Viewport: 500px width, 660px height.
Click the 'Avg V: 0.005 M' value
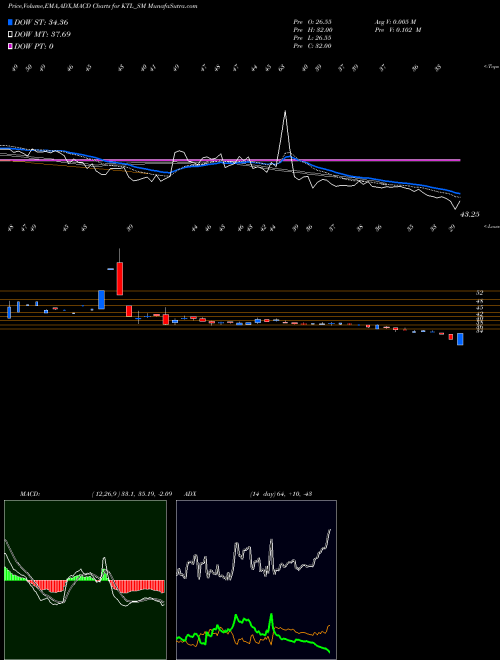coord(395,22)
